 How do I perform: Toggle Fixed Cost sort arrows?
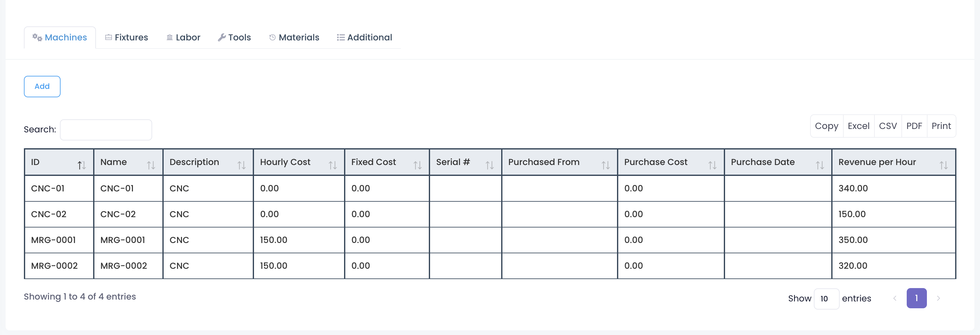pyautogui.click(x=417, y=165)
